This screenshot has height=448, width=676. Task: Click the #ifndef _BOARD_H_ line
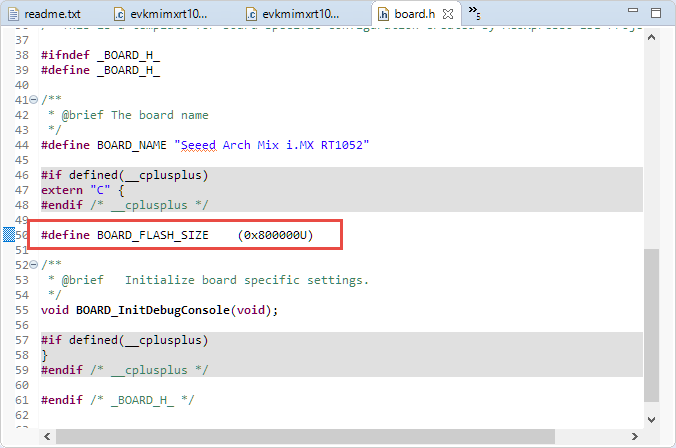pos(100,55)
